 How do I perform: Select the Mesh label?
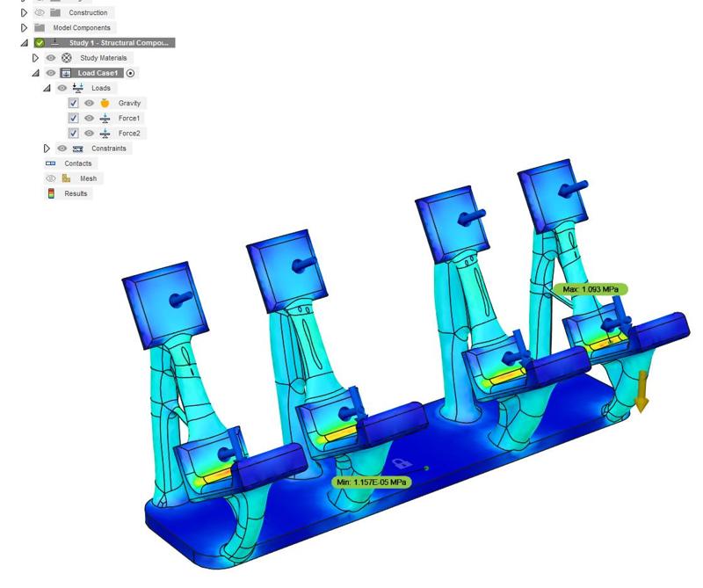(89, 178)
